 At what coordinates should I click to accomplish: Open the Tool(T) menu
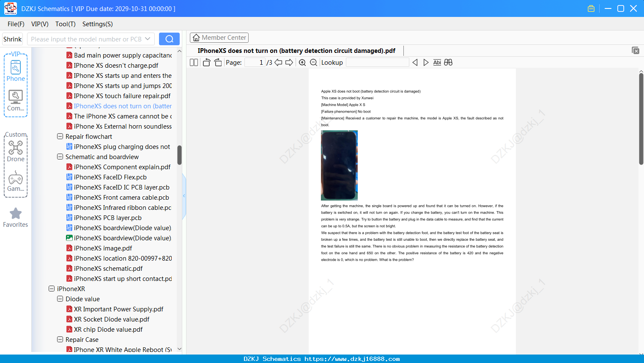click(x=66, y=24)
